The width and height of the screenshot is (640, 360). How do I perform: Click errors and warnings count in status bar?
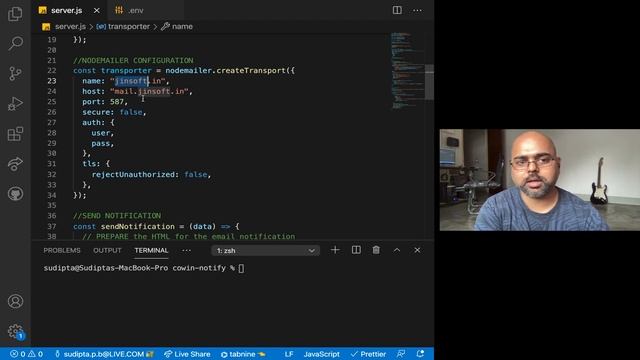tap(26, 354)
